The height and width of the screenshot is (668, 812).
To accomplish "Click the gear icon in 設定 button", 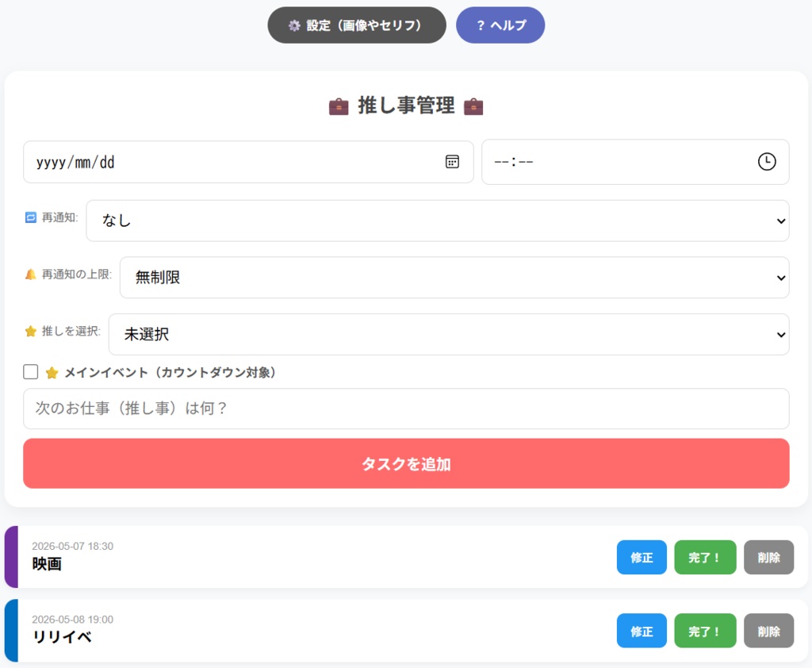I will click(x=294, y=25).
